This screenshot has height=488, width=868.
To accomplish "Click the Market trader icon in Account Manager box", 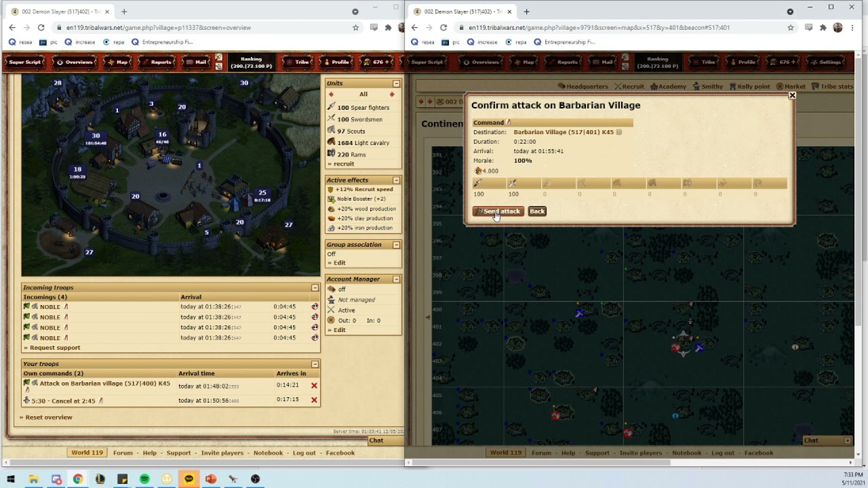I will coord(331,320).
